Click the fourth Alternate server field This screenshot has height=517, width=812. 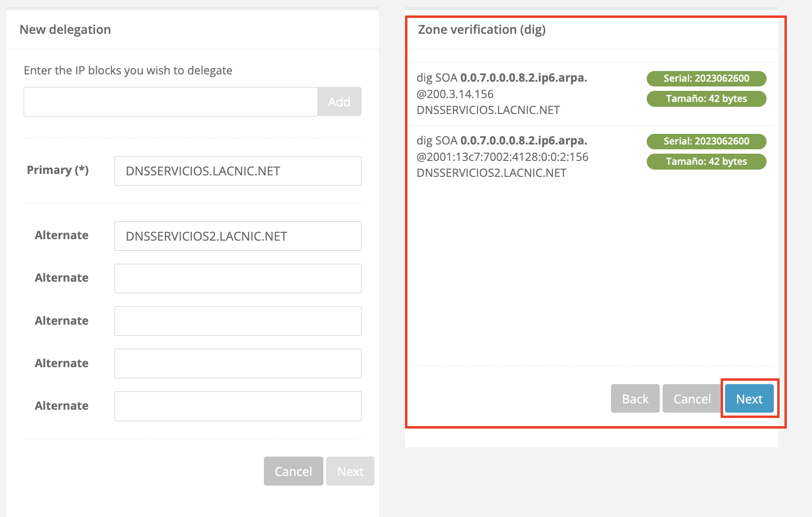pyautogui.click(x=238, y=363)
